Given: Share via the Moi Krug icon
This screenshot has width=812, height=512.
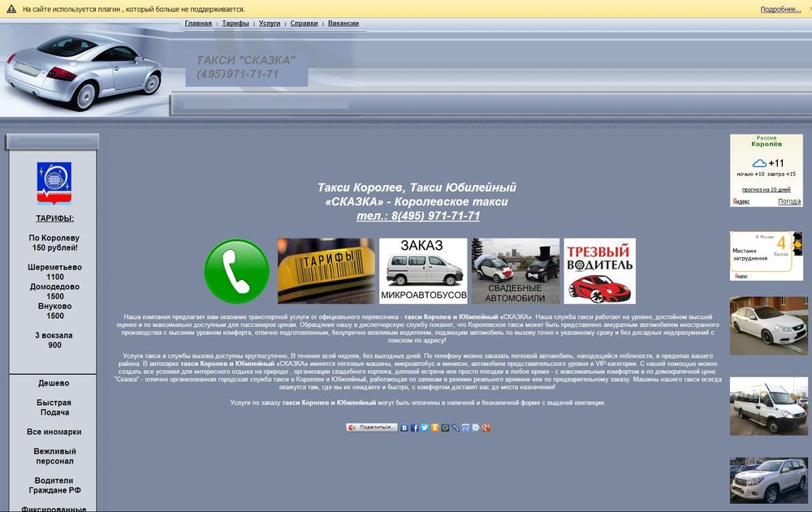Looking at the screenshot, I should 475,428.
